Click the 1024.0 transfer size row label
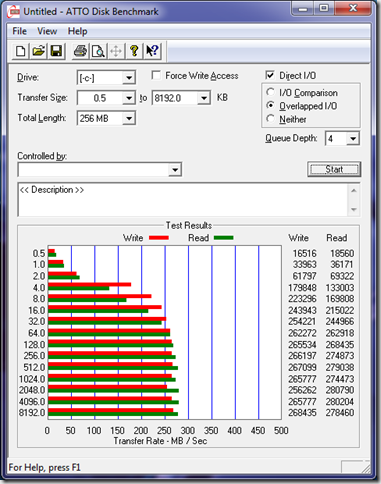 (32, 379)
